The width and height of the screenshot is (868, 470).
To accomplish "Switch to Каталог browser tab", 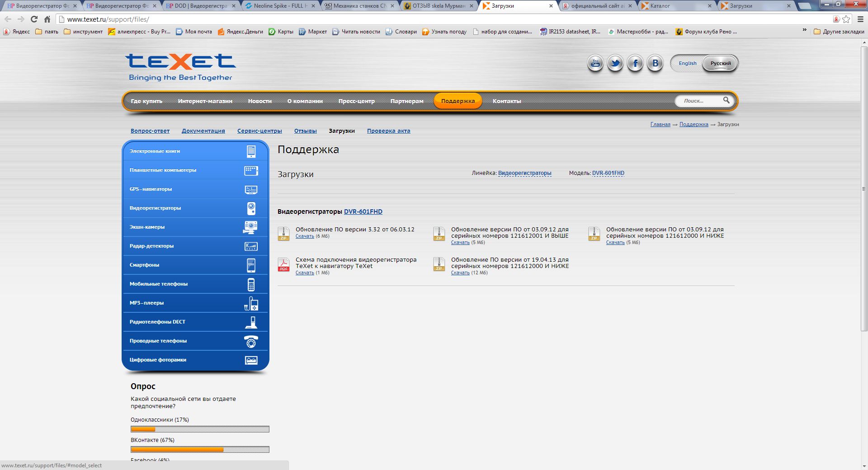I will [x=676, y=6].
